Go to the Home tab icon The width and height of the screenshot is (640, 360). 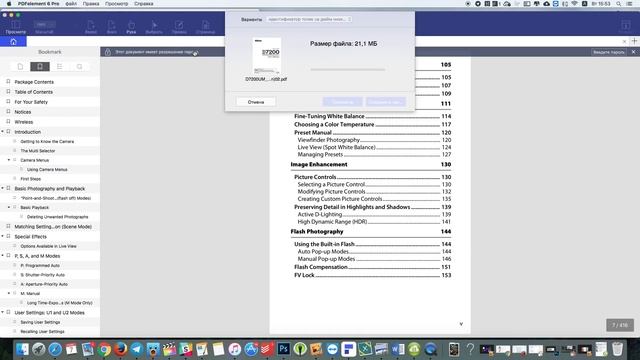coord(13,42)
